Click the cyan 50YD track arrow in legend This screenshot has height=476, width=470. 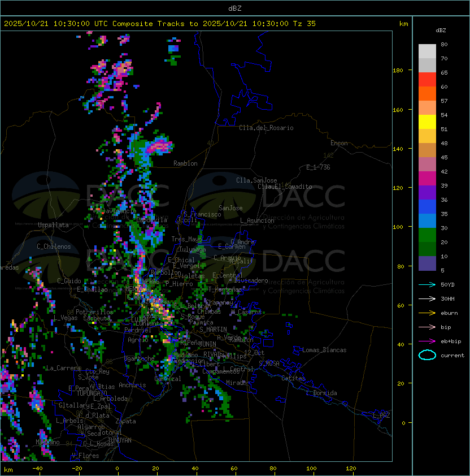click(x=427, y=284)
